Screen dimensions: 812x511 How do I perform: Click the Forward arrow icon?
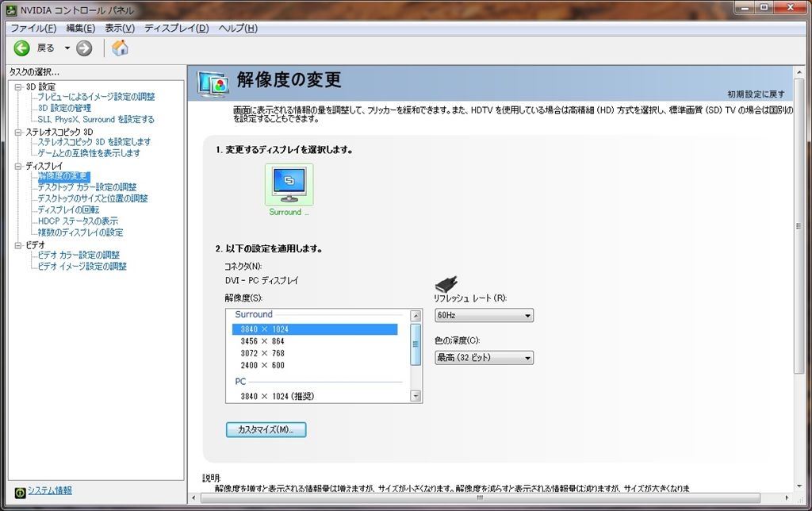(84, 48)
